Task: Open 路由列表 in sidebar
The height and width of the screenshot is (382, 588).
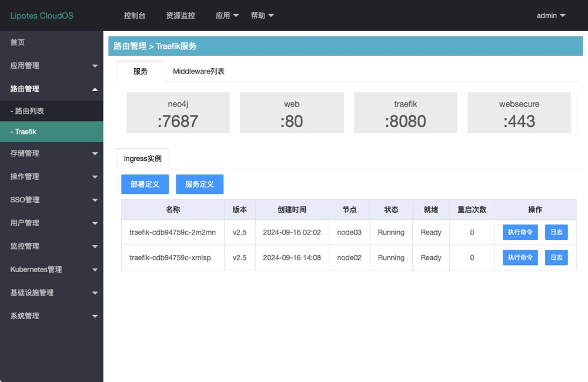Action: (x=52, y=111)
